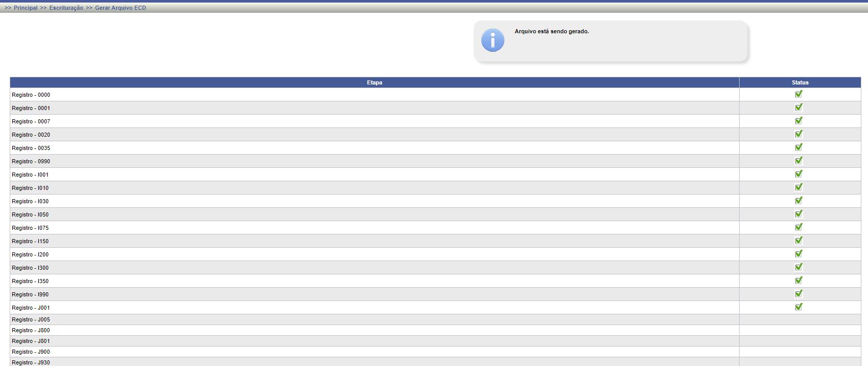Select the 'Registro - 0990' row text
Screen dimensions: 868x366
(x=31, y=161)
